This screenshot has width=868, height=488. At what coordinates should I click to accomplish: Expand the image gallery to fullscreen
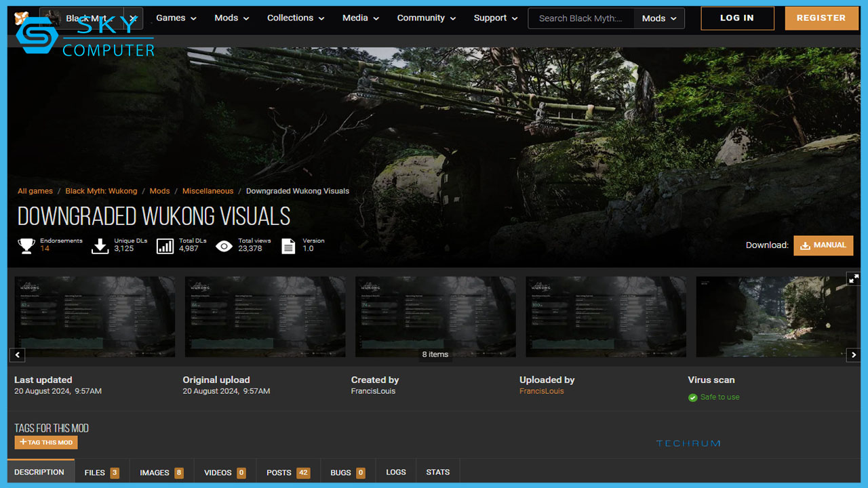tap(854, 279)
